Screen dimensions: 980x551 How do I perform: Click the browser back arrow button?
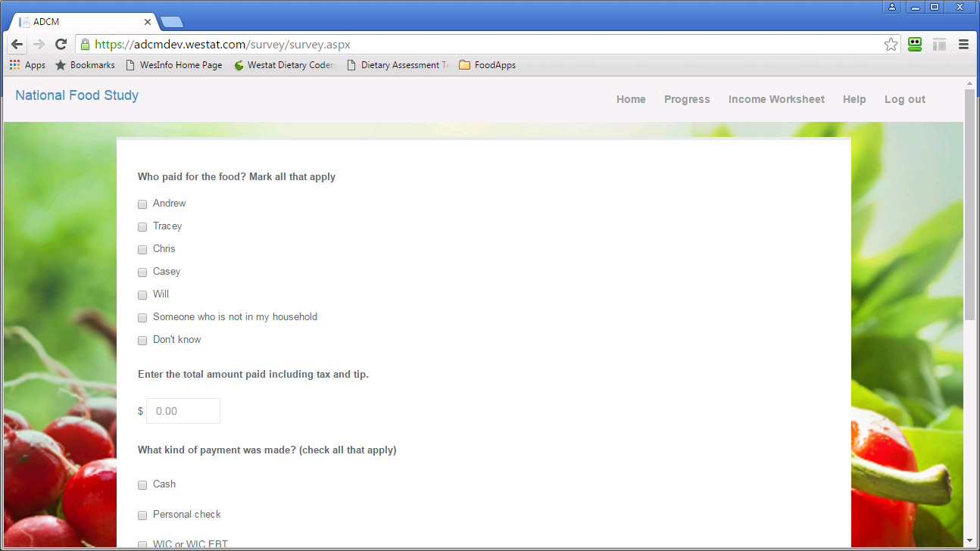(17, 45)
